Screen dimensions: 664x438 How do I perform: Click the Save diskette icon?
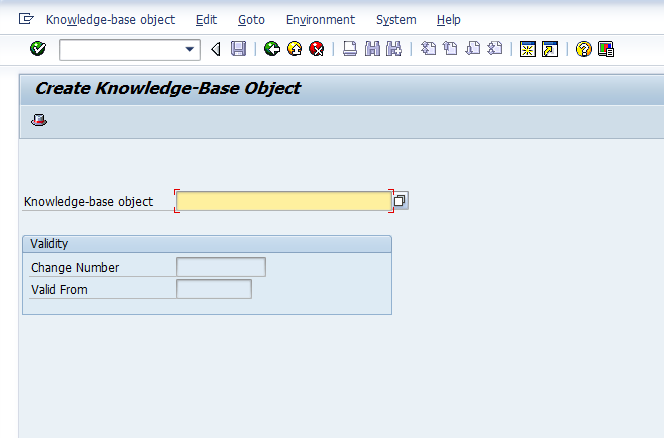point(238,49)
